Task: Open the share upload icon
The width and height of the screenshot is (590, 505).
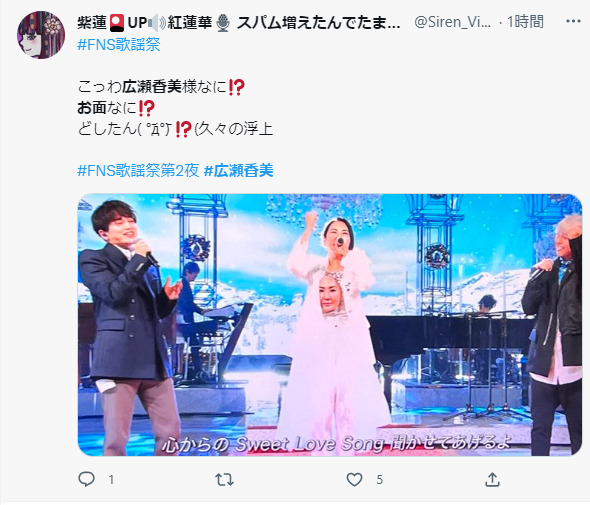Action: click(492, 479)
